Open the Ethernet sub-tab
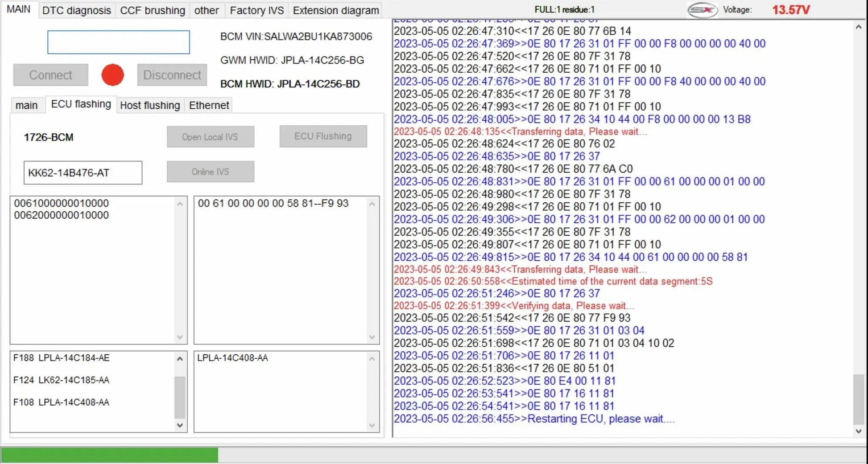The width and height of the screenshot is (868, 464). click(209, 105)
